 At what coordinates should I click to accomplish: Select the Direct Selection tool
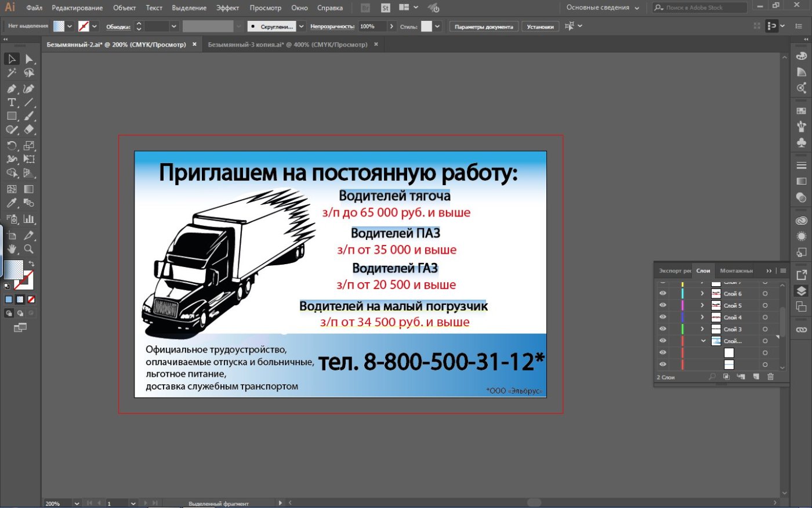[29, 59]
